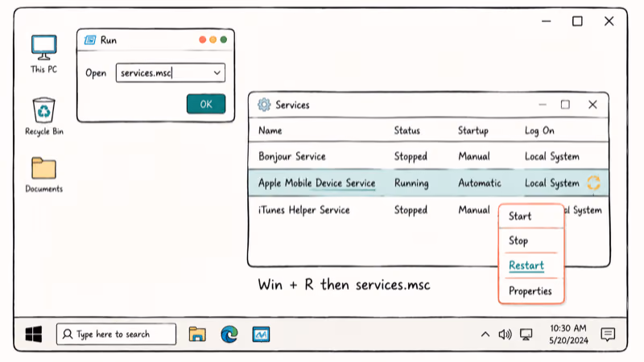Choose Stop from the context menu

click(x=531, y=241)
